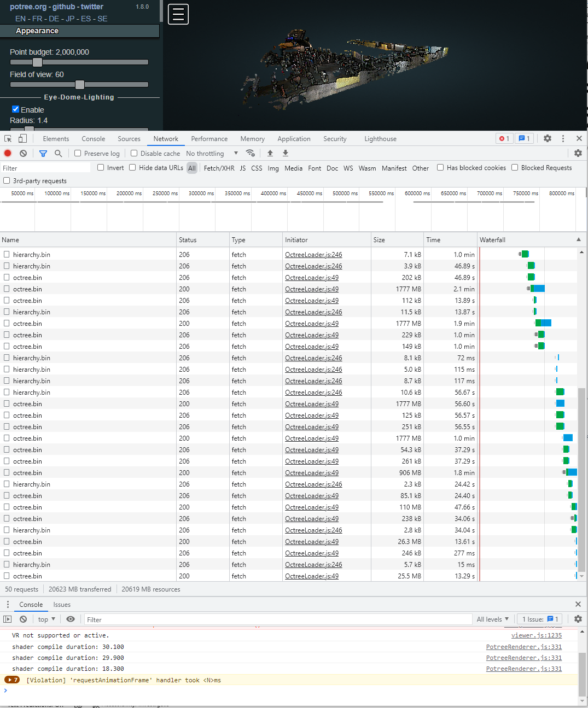
Task: Select the inspect element tool
Action: (8, 138)
